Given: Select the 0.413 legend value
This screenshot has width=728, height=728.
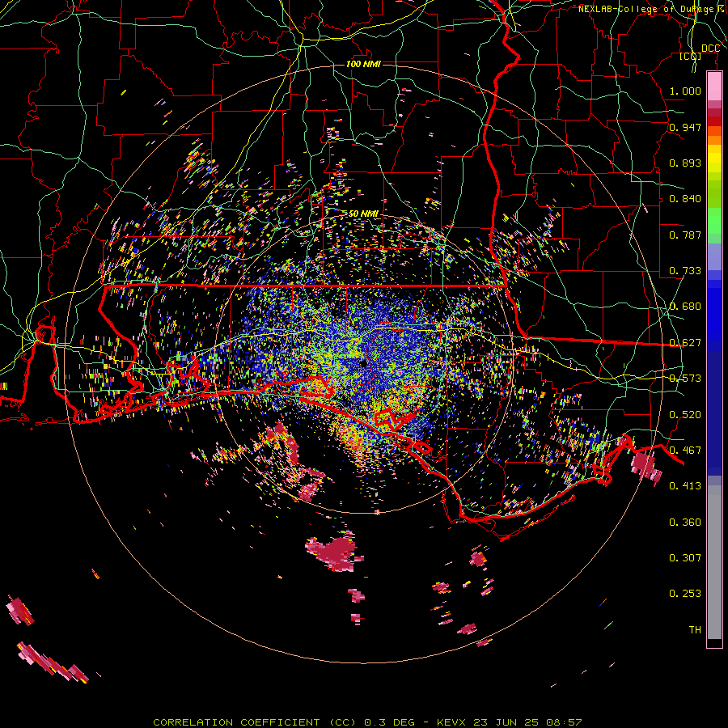Looking at the screenshot, I should [x=685, y=486].
